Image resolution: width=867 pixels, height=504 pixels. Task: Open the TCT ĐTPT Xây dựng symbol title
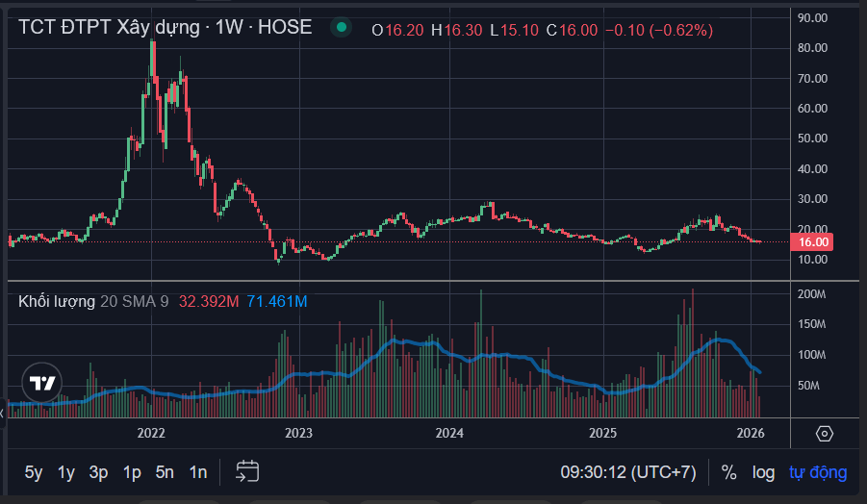[164, 28]
